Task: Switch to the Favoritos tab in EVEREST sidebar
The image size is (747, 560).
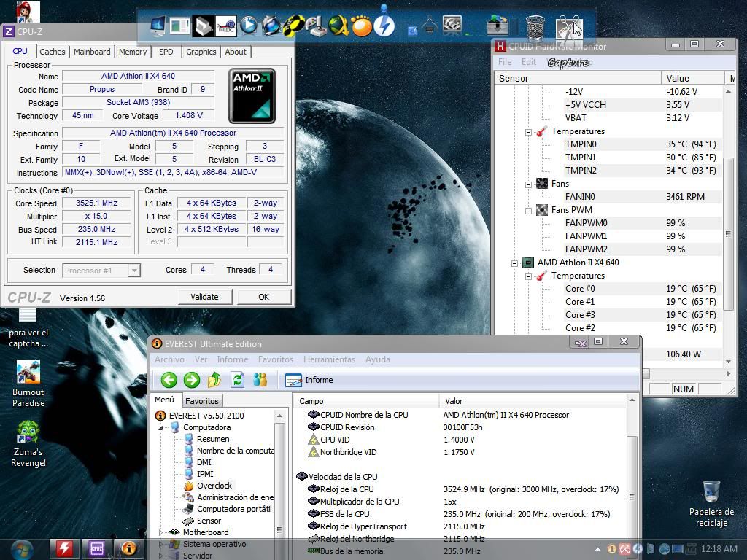Action: 202,401
